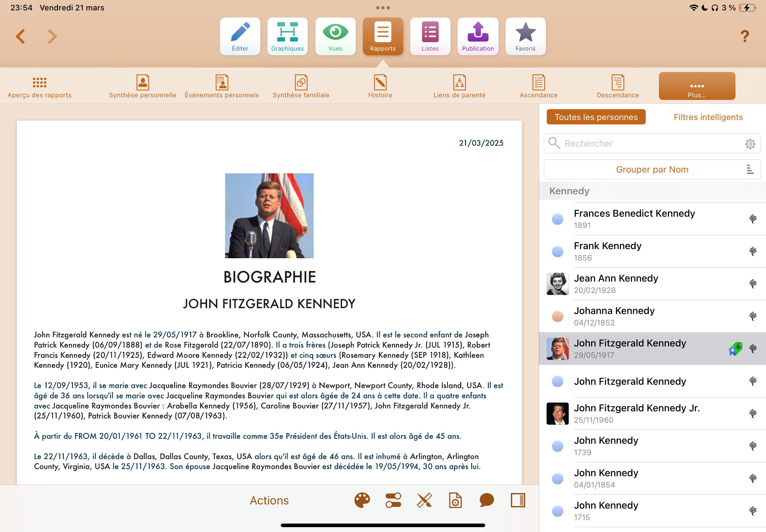This screenshot has height=532, width=766.
Task: Toggle the sidebar panel icon
Action: (x=518, y=500)
